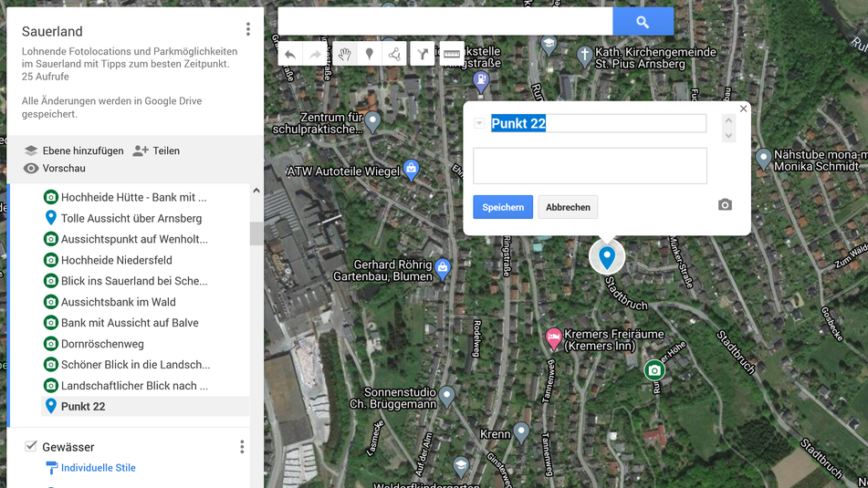Click Ebene hinzufügen to add a layer
Screen dimensions: 868x488
pos(74,151)
